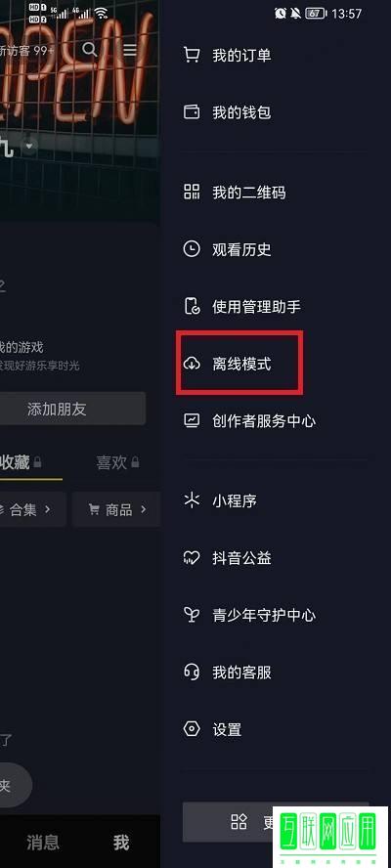Click the search magnifier on profile header
The image size is (391, 868).
[89, 49]
